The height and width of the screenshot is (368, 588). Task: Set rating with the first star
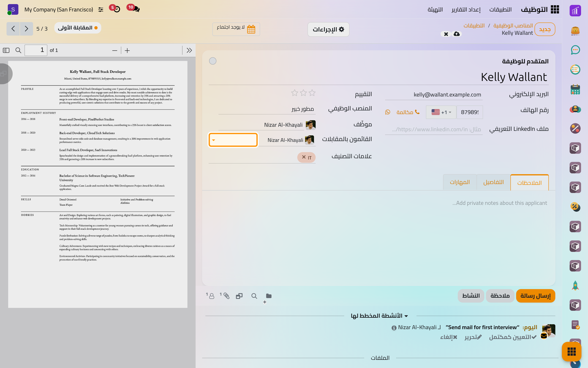point(312,93)
